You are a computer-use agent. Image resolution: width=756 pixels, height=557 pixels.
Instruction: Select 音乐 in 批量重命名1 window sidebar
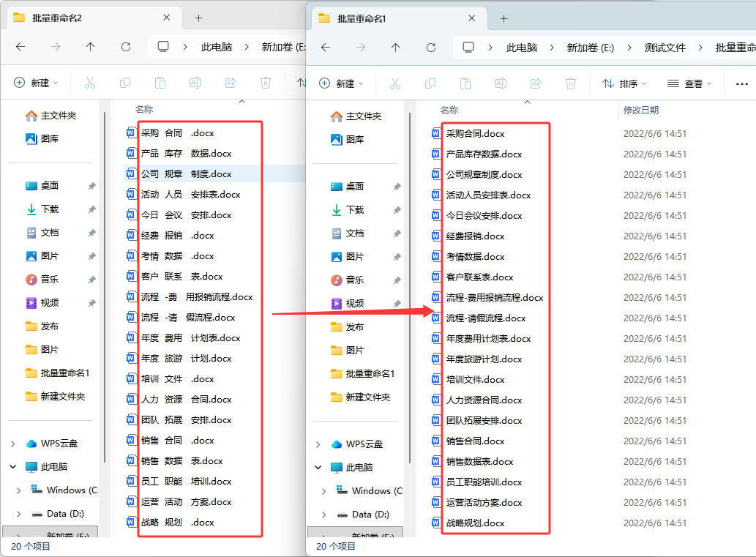(x=348, y=280)
